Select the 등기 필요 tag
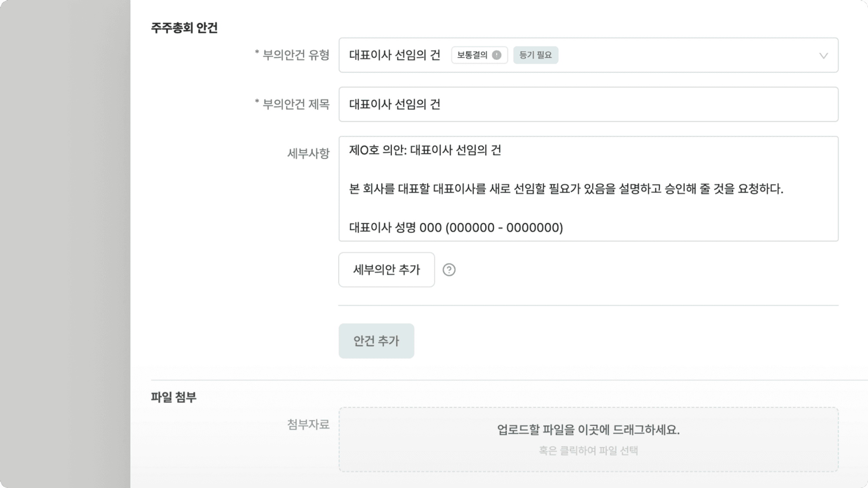 535,55
